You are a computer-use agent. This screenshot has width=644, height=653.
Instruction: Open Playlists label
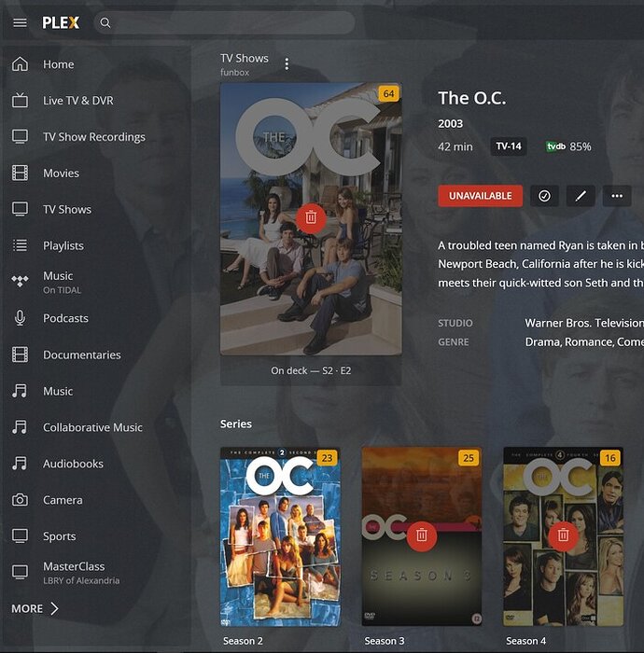click(x=63, y=245)
